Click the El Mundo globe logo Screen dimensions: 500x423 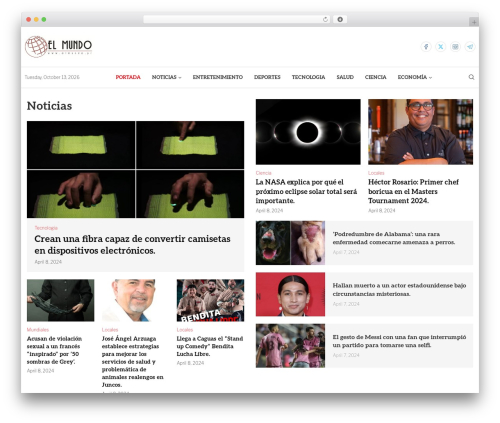58,47
